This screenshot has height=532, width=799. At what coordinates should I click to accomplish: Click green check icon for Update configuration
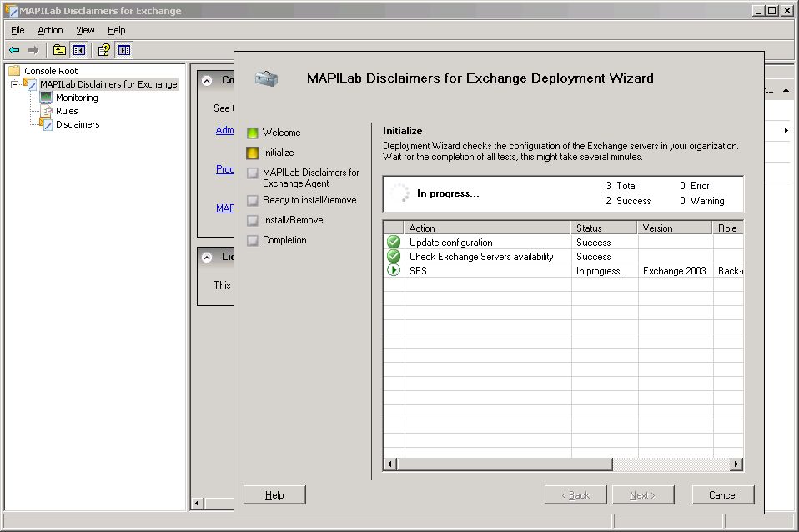394,242
